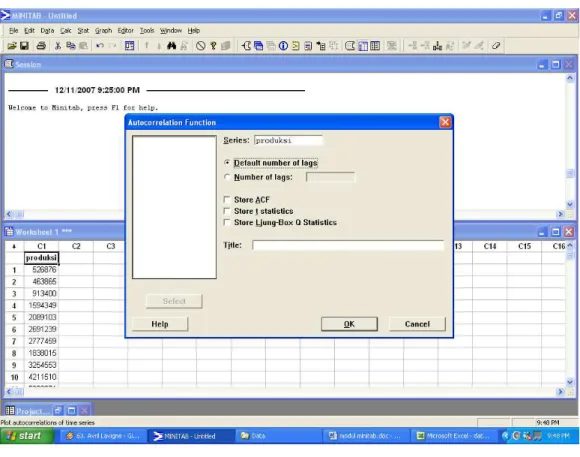Click Worksheet horizontal scroll right arrow
This screenshot has width=580, height=457.
(560, 392)
